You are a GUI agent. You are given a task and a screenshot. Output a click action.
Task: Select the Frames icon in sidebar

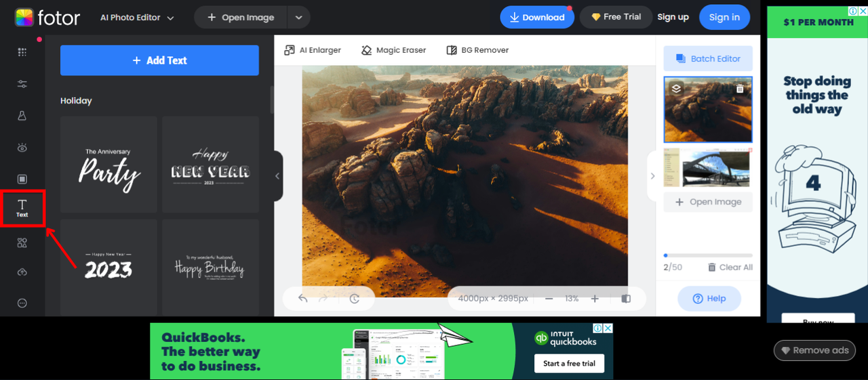point(22,179)
